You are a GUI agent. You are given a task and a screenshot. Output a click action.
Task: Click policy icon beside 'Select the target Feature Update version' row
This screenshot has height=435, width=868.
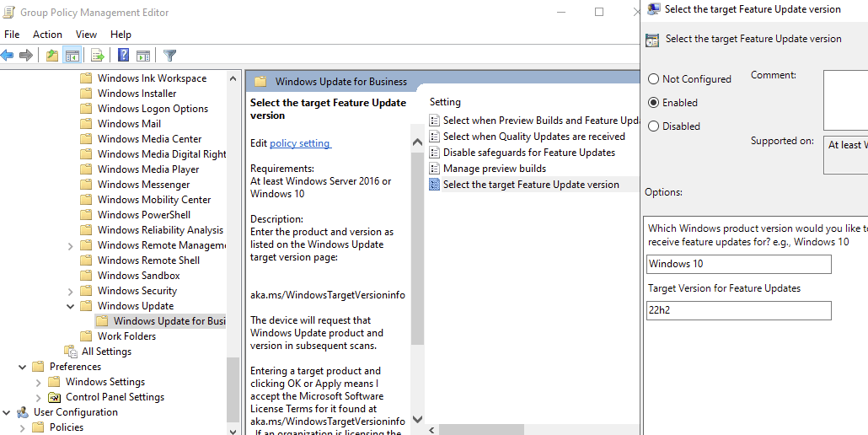pos(435,185)
